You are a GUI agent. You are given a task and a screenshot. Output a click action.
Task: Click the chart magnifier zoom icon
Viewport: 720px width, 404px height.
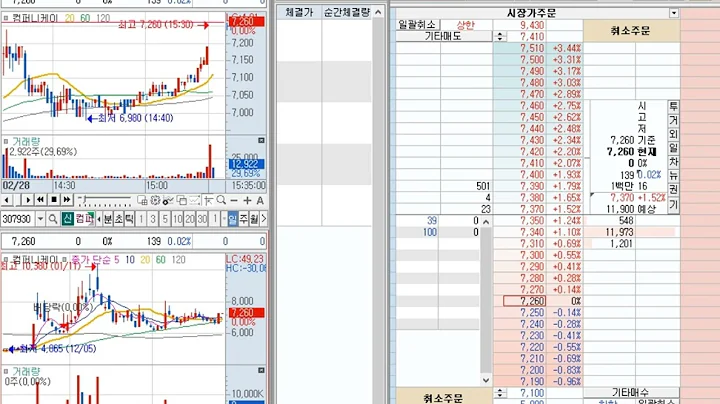221,201
